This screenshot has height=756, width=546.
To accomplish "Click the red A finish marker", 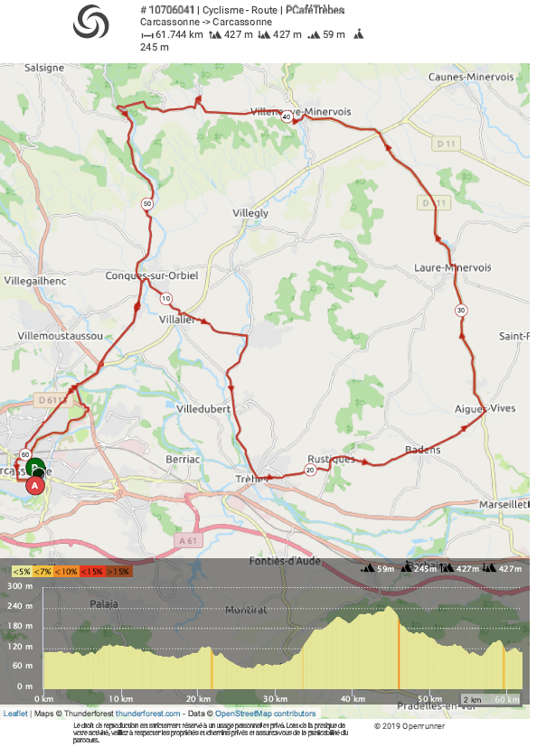I will tap(35, 485).
